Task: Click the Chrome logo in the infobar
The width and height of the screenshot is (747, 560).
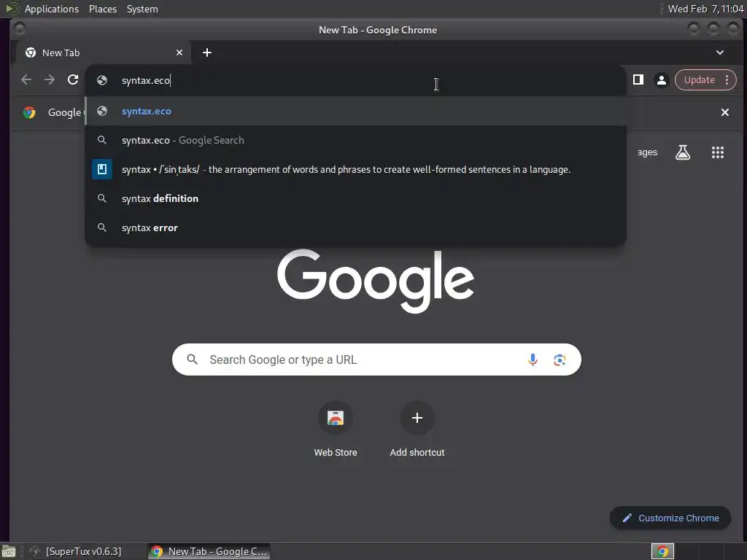Action: [29, 112]
